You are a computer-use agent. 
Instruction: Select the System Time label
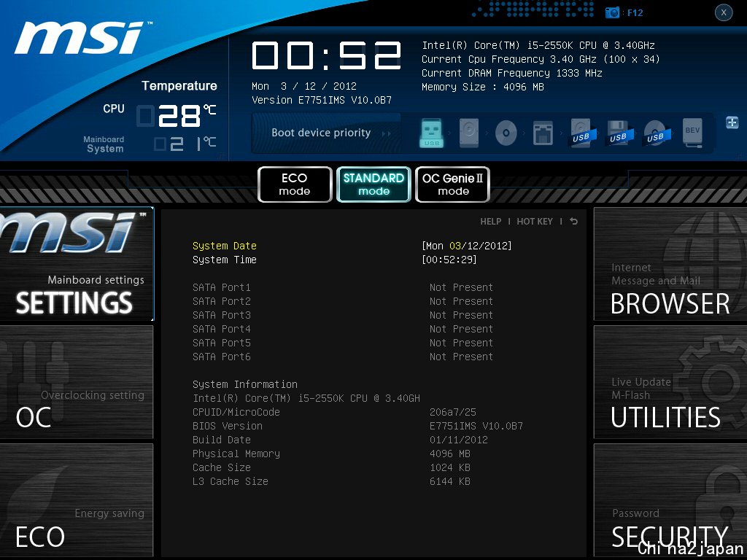pyautogui.click(x=225, y=260)
